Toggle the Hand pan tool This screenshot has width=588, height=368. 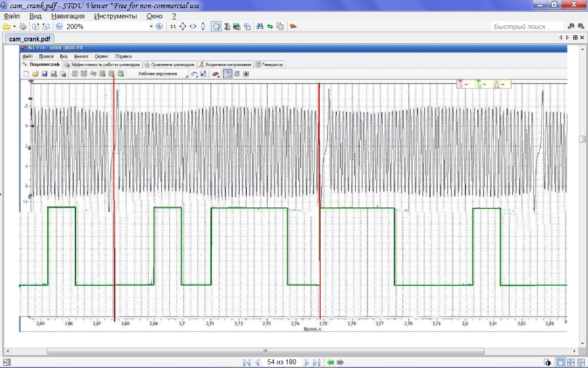coord(216,26)
